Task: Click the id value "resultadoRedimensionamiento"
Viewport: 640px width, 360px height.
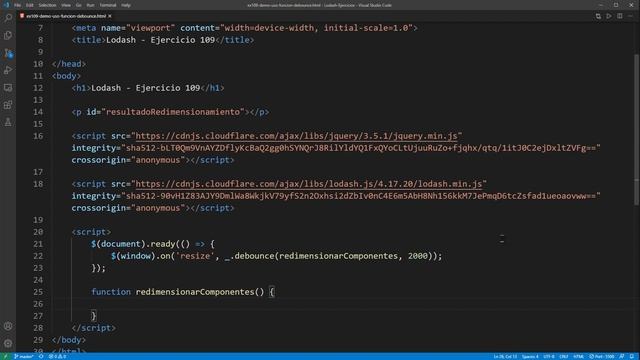Action: [173, 112]
